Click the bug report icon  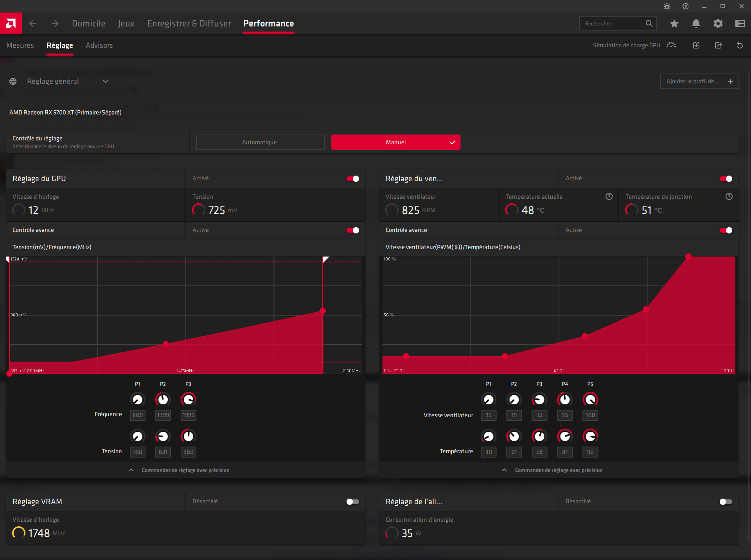click(x=667, y=6)
